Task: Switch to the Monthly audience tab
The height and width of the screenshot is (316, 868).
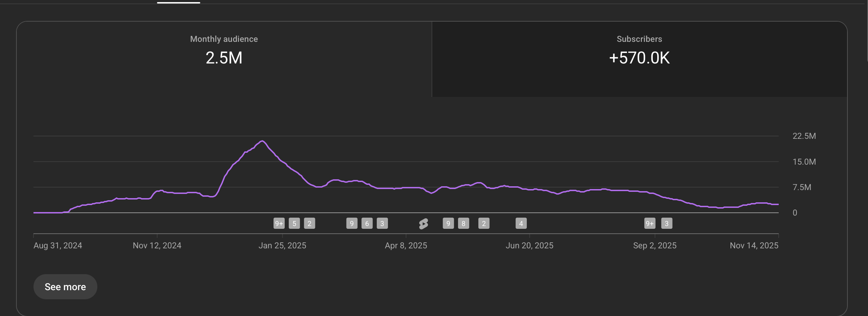Action: (224, 59)
